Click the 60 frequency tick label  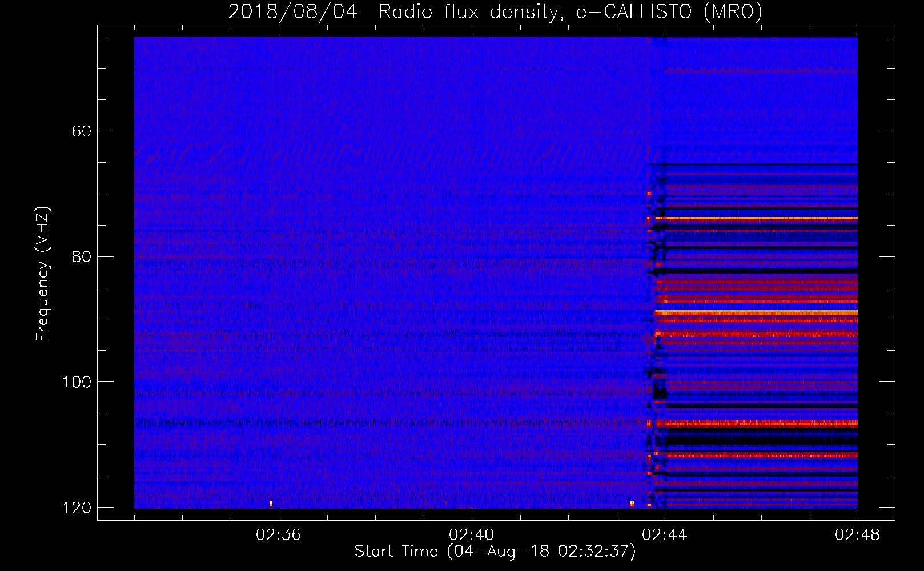click(82, 131)
